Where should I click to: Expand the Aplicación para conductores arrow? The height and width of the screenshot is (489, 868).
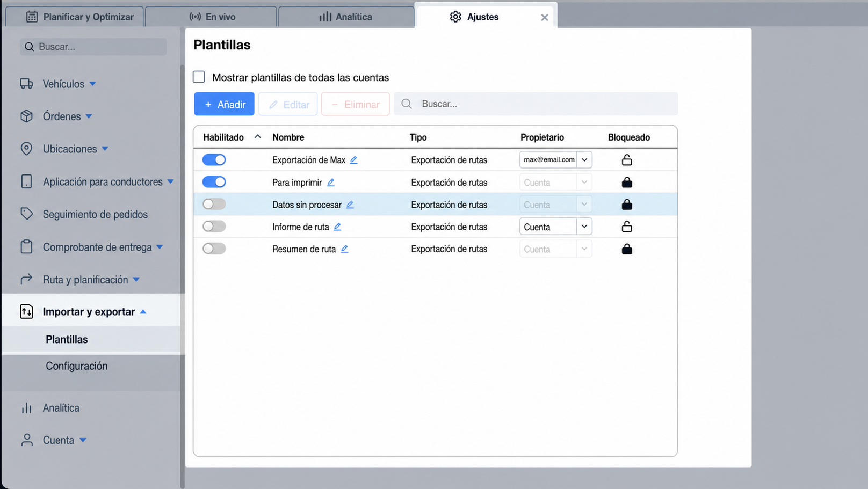point(170,181)
